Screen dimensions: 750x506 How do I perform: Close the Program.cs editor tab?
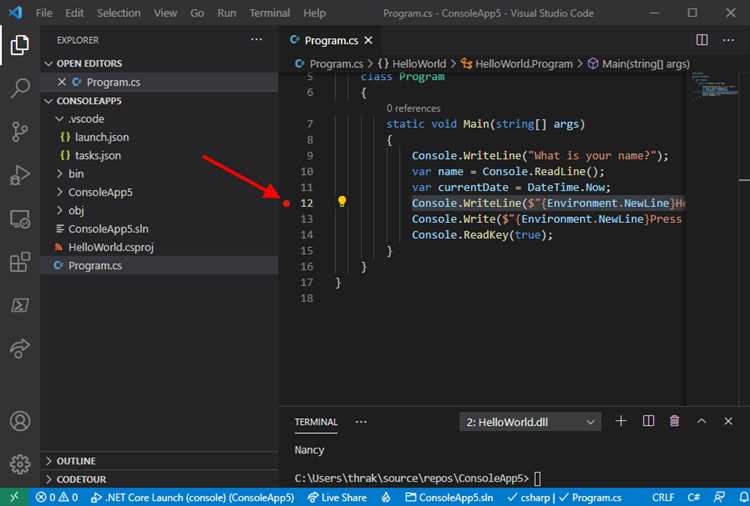point(368,41)
